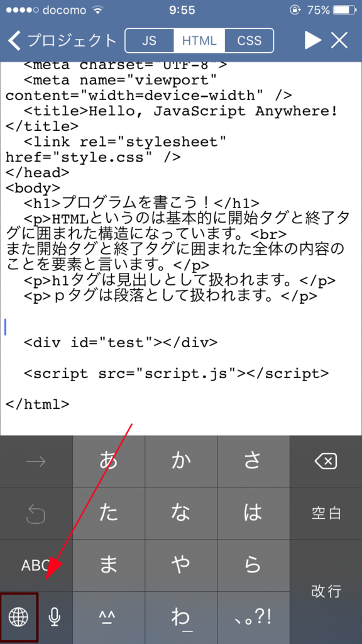Tap the 9:55 clock in status bar
Viewport: 362px width, 644px height.
(x=182, y=10)
